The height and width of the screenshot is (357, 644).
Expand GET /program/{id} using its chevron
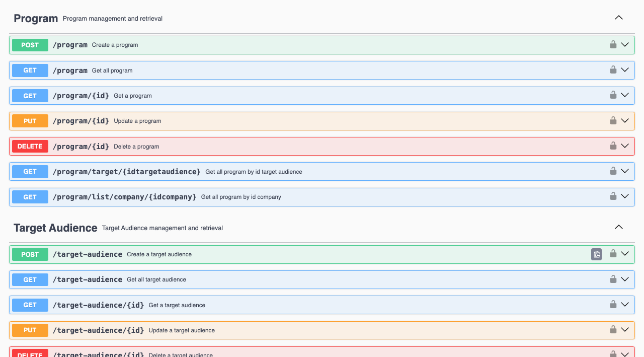[625, 95]
